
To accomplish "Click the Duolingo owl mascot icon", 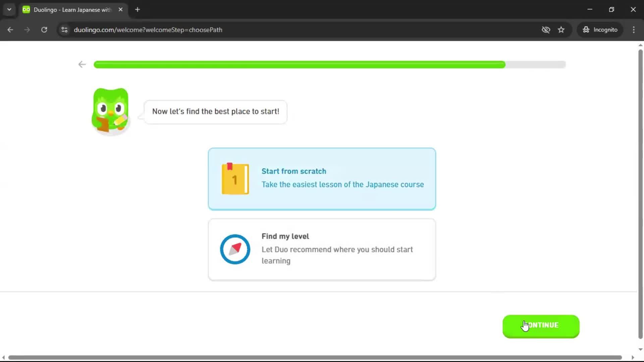I will (x=110, y=111).
